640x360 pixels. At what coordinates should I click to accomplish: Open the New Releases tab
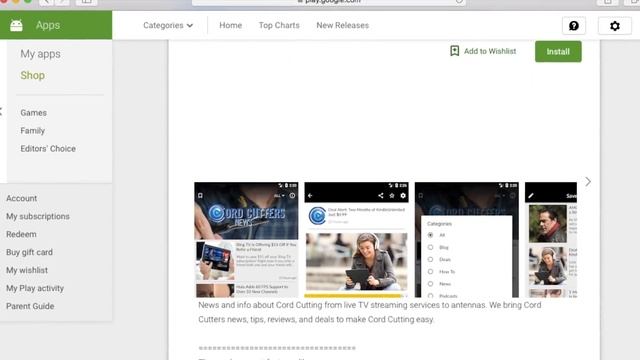tap(342, 25)
